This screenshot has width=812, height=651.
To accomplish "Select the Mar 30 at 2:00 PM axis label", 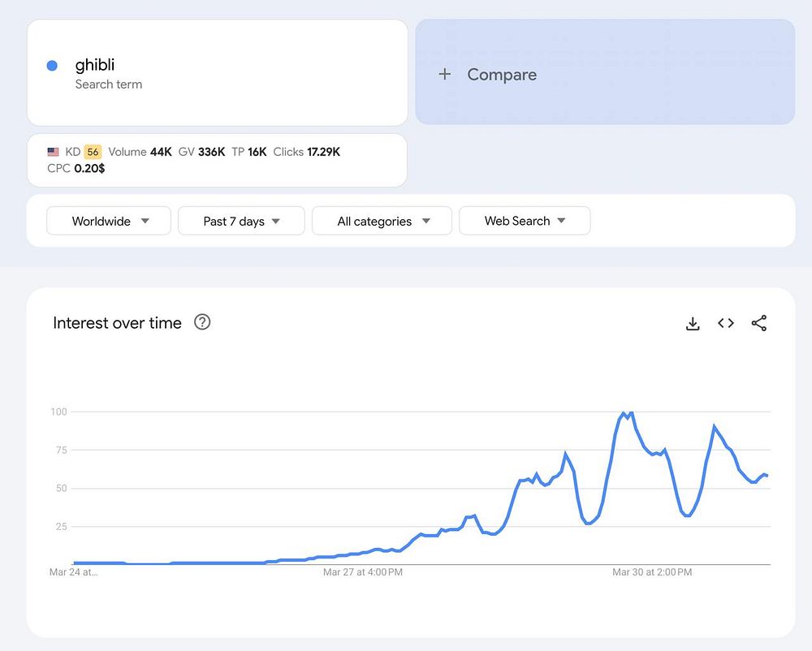I will click(652, 572).
